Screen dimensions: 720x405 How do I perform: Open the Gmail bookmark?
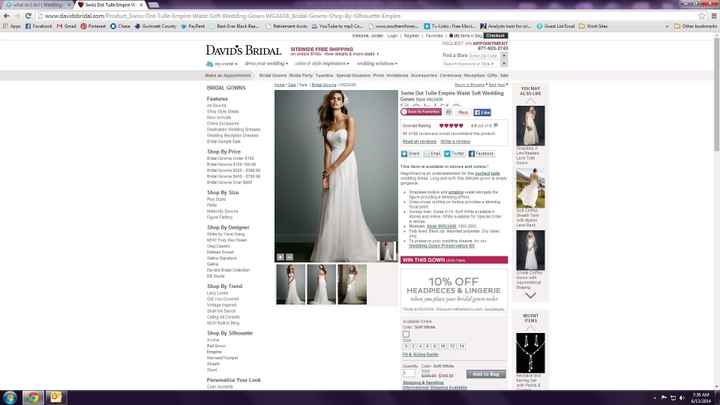[67, 26]
